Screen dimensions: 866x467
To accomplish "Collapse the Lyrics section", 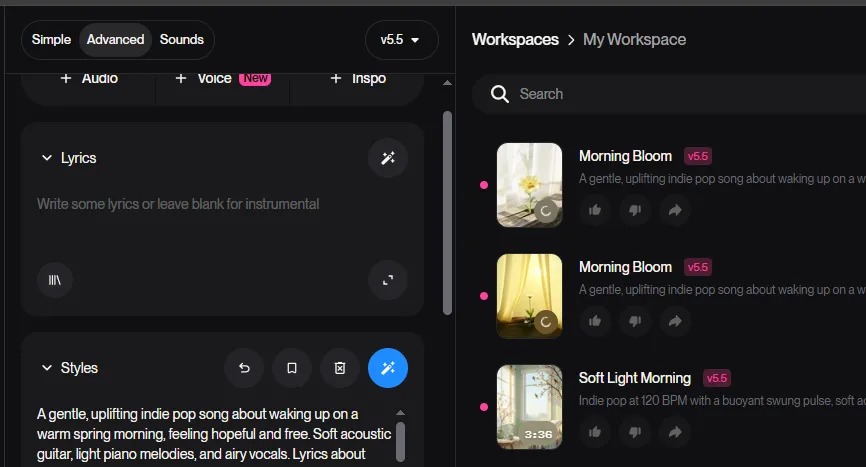I will 46,158.
